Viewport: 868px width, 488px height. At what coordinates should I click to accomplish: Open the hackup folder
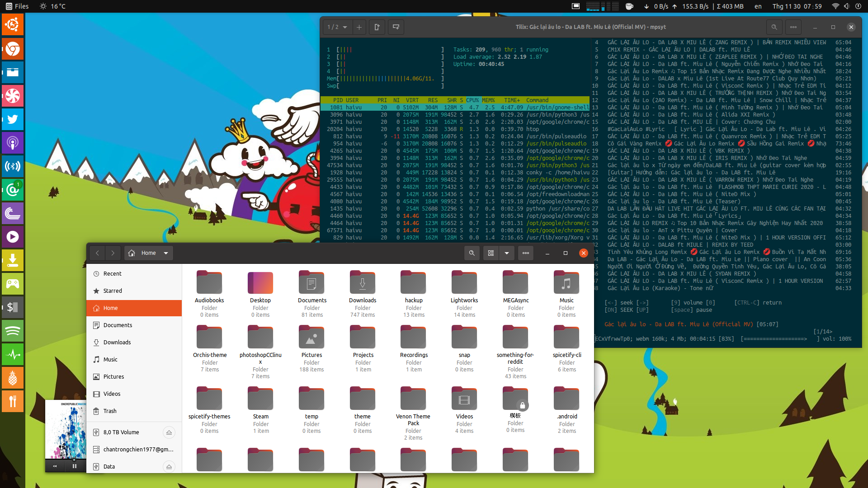pyautogui.click(x=413, y=294)
